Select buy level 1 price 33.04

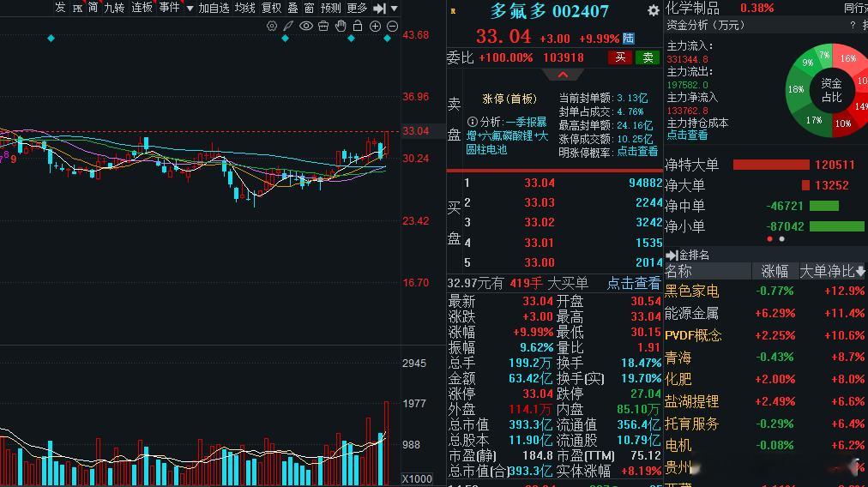tap(539, 183)
